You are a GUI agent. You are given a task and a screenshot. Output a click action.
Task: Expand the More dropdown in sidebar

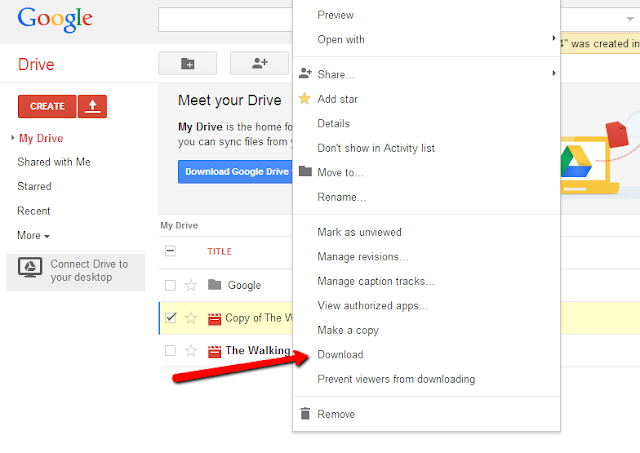[x=33, y=235]
